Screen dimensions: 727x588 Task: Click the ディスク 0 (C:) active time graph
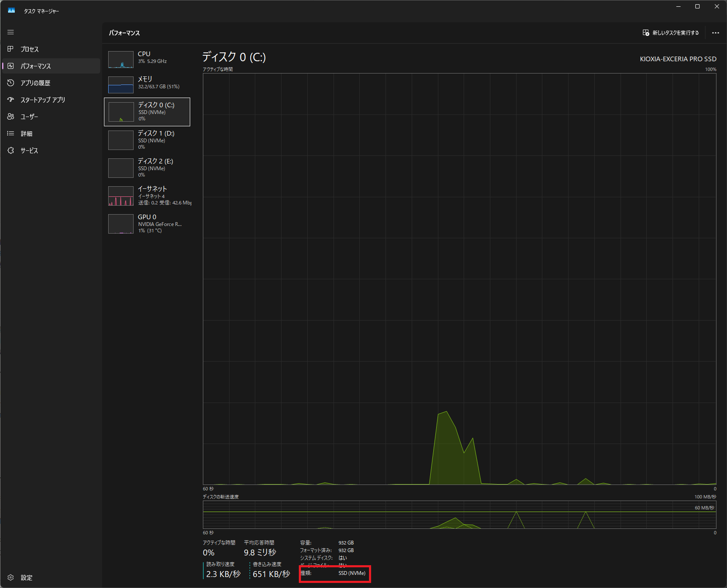click(459, 279)
